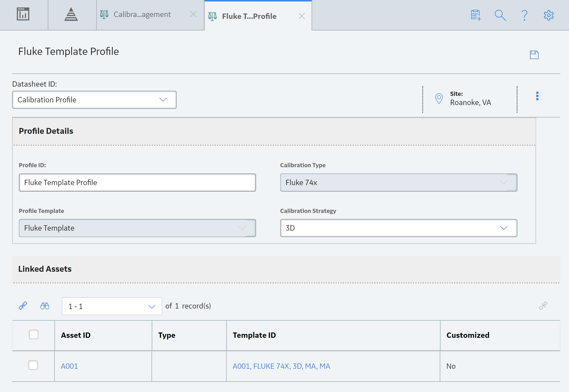Click the link asset chain icon
Image resolution: width=569 pixels, height=392 pixels.
pyautogui.click(x=23, y=306)
